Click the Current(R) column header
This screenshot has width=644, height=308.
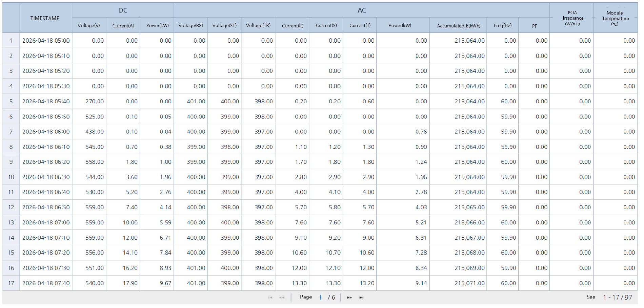[292, 25]
